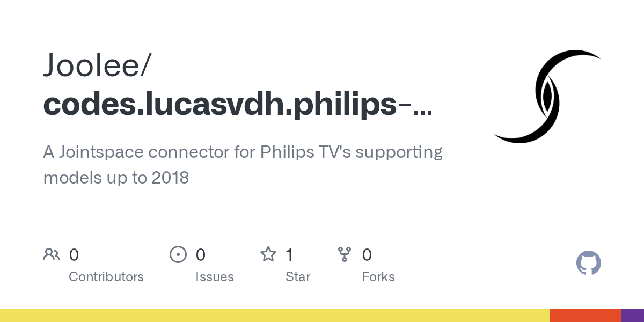Select the Jointspace connector description text
644x322 pixels.
click(243, 165)
